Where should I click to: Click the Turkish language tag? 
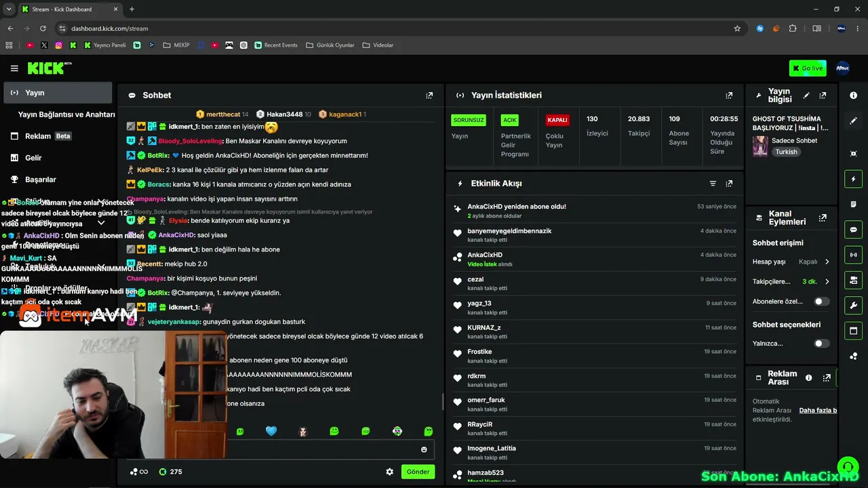pos(787,152)
